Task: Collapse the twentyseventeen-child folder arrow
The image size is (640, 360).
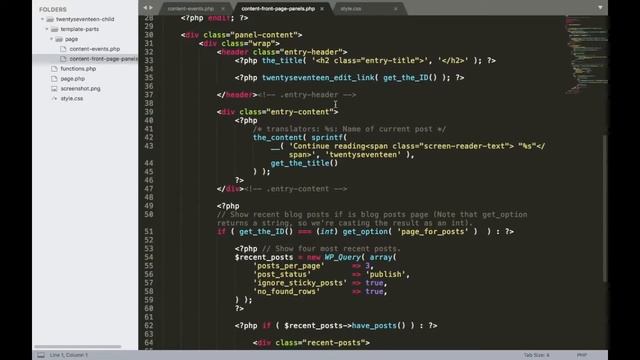Action: coord(42,19)
